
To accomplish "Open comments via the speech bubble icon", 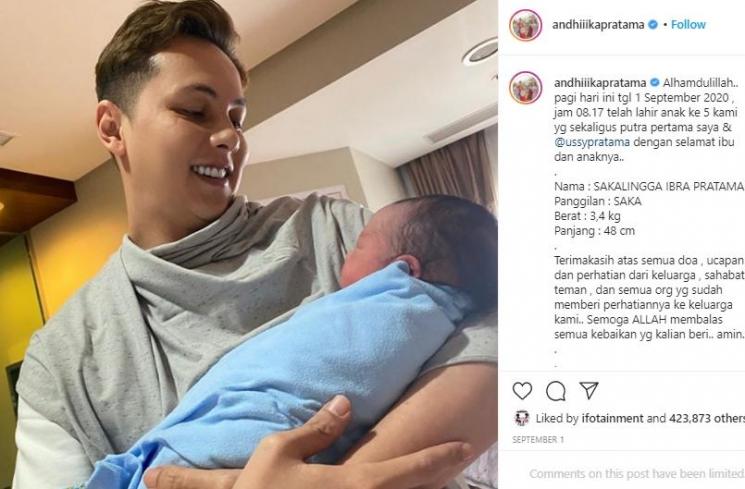I will pyautogui.click(x=555, y=391).
